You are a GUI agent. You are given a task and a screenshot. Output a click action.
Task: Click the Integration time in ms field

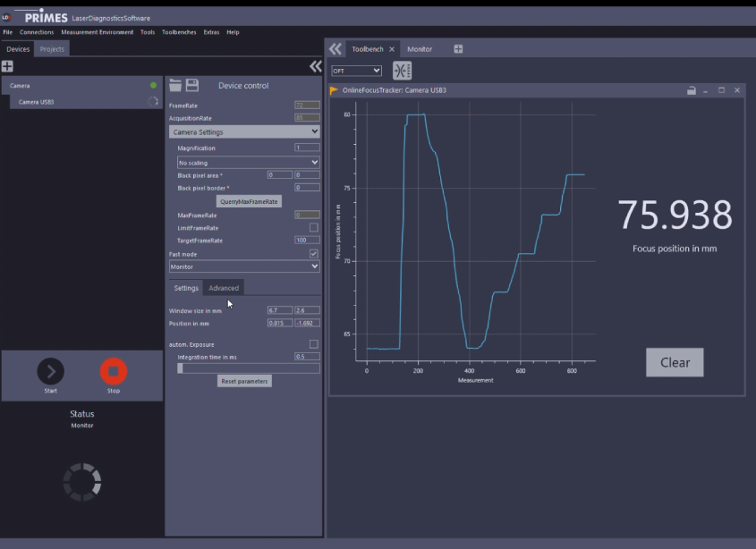point(307,357)
